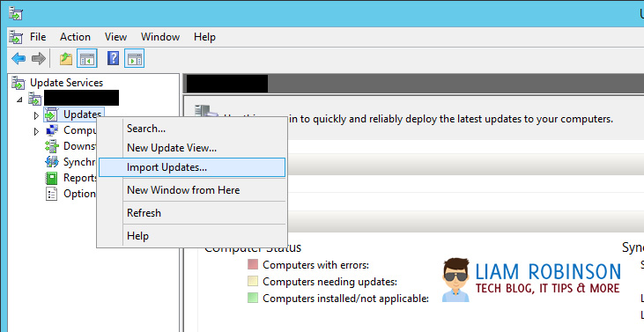Open Help via the blue question mark icon
This screenshot has width=644, height=332.
pos(113,59)
